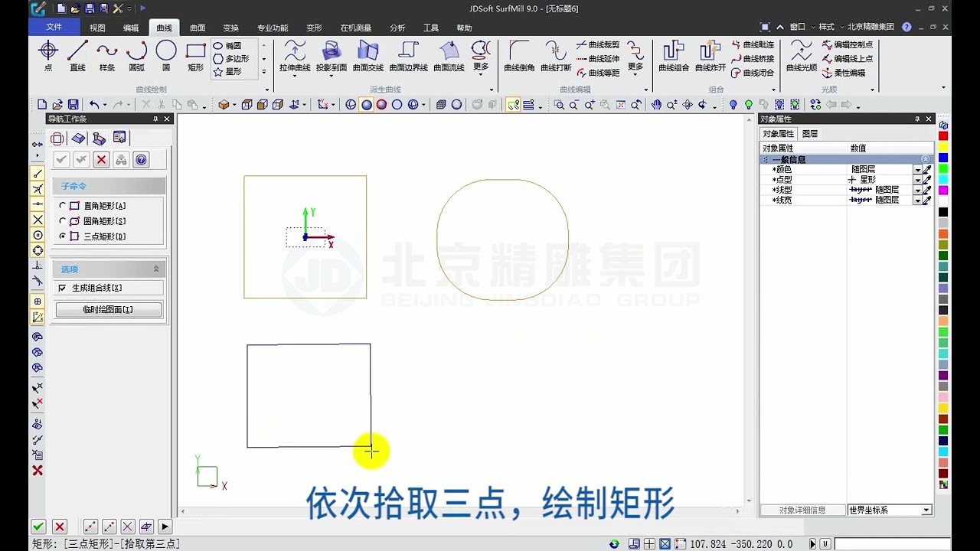Click the 对象详细信息 button
The image size is (980, 551).
pos(802,510)
